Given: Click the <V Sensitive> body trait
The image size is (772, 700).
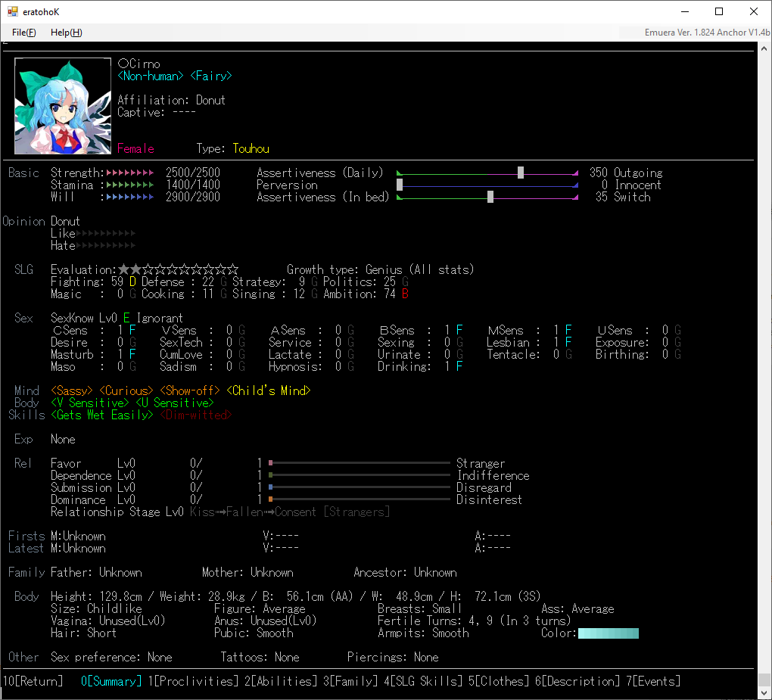Looking at the screenshot, I should (x=90, y=403).
